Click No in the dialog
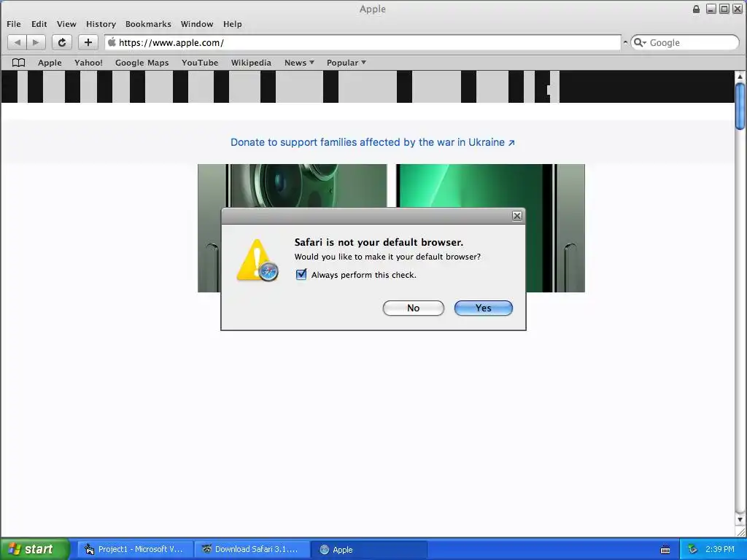The width and height of the screenshot is (747, 560). tap(413, 308)
